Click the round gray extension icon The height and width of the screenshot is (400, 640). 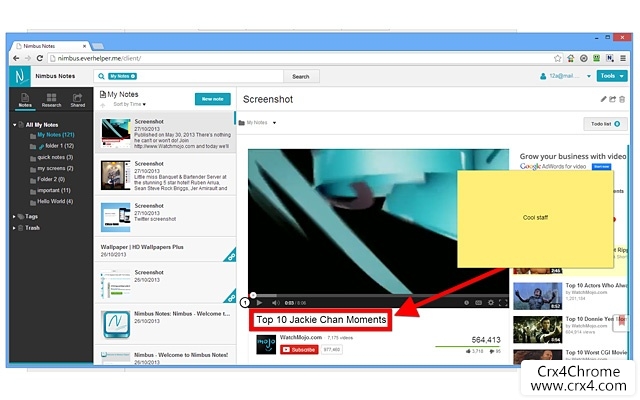coord(584,58)
